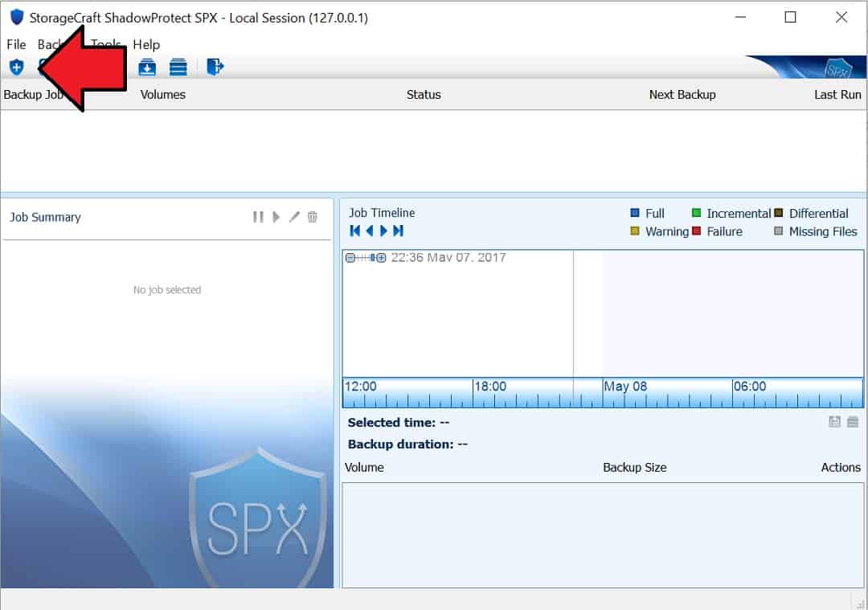Click the restore volume toolbar icon
This screenshot has width=868, height=610.
click(x=147, y=68)
